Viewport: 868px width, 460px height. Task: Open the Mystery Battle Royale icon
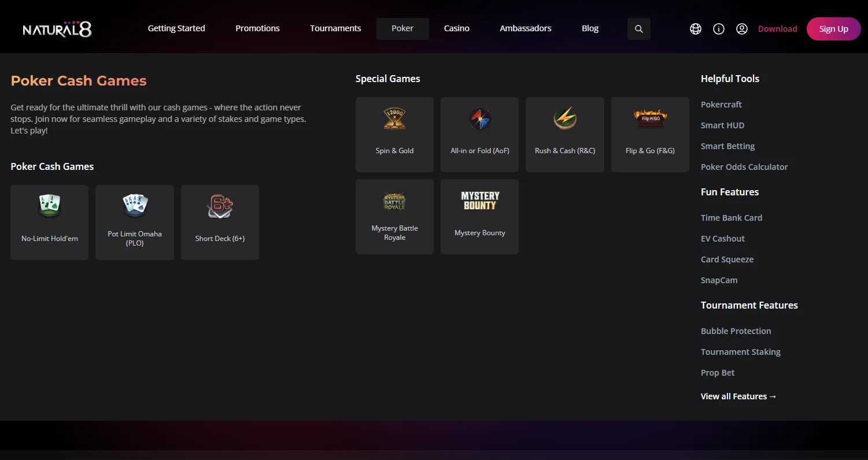pyautogui.click(x=394, y=201)
